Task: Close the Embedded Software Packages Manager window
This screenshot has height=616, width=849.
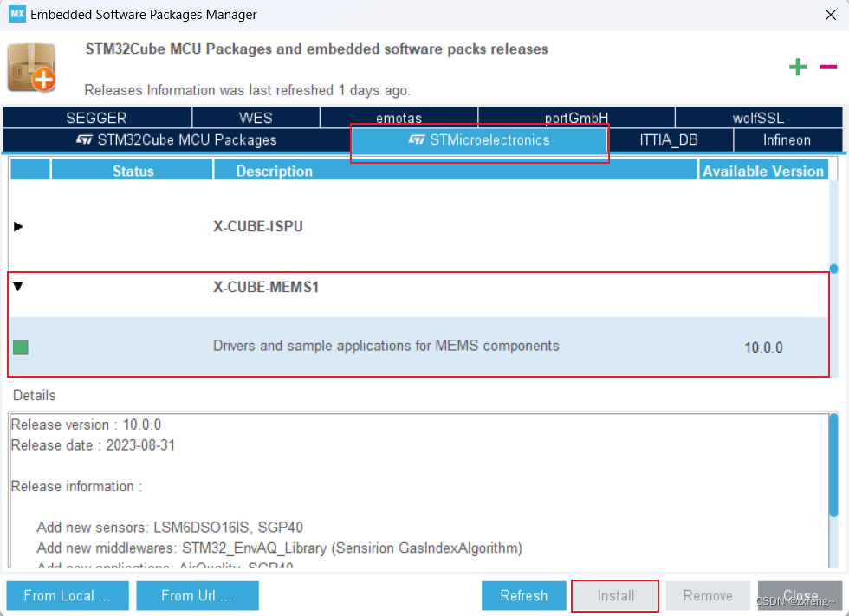Action: 831,15
